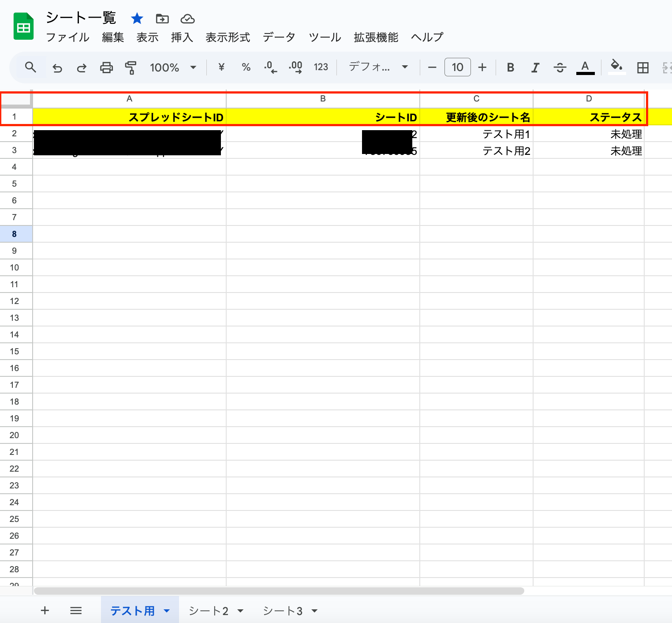Redo the last action
Image resolution: width=672 pixels, height=623 pixels.
point(82,68)
